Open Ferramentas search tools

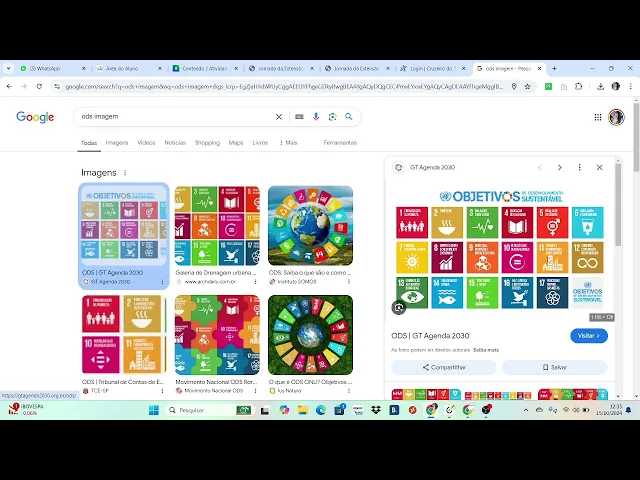coord(340,142)
